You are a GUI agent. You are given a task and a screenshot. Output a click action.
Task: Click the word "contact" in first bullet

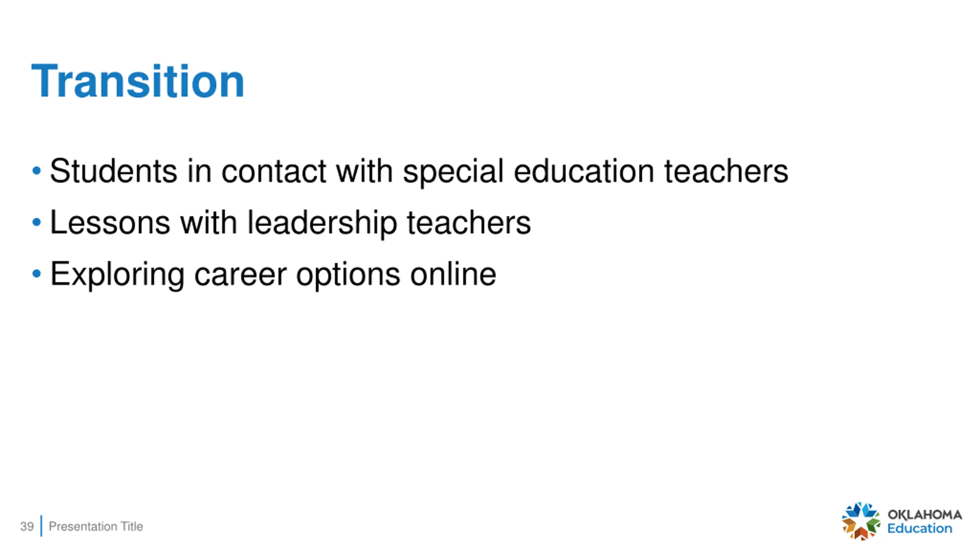click(x=274, y=171)
